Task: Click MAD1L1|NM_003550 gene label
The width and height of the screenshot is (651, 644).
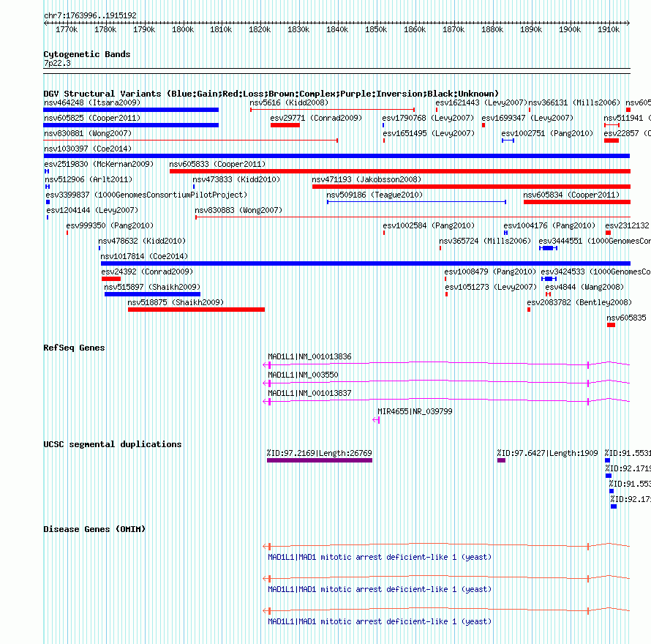Action: (303, 375)
